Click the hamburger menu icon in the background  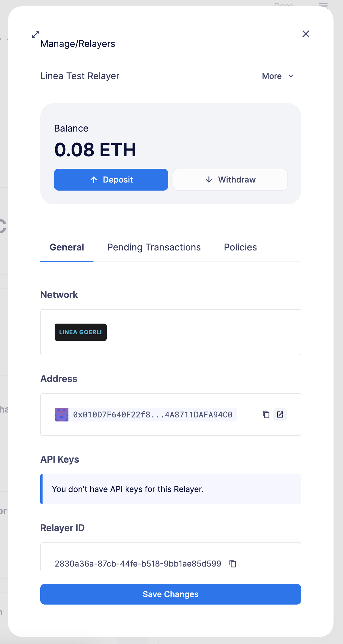323,6
